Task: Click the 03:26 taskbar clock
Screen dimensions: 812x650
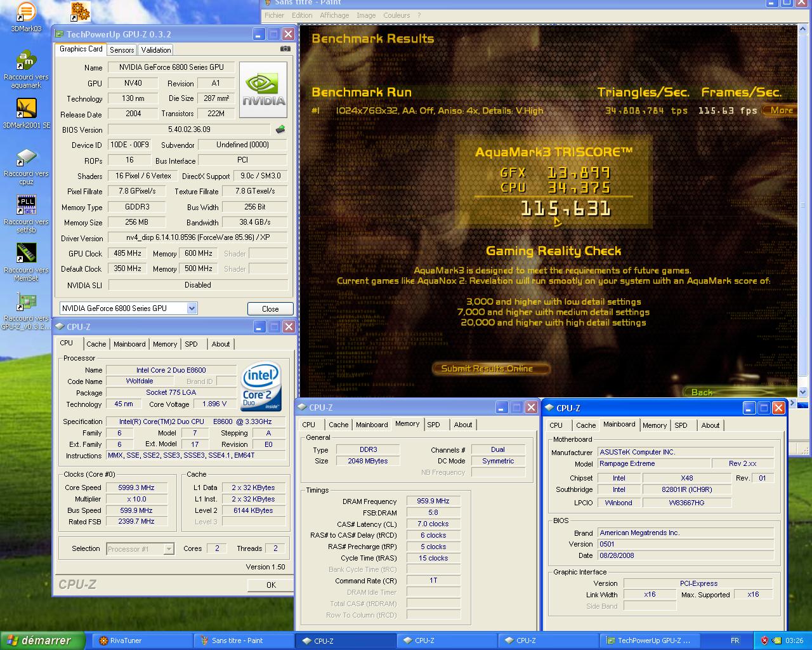Action: pyautogui.click(x=794, y=640)
